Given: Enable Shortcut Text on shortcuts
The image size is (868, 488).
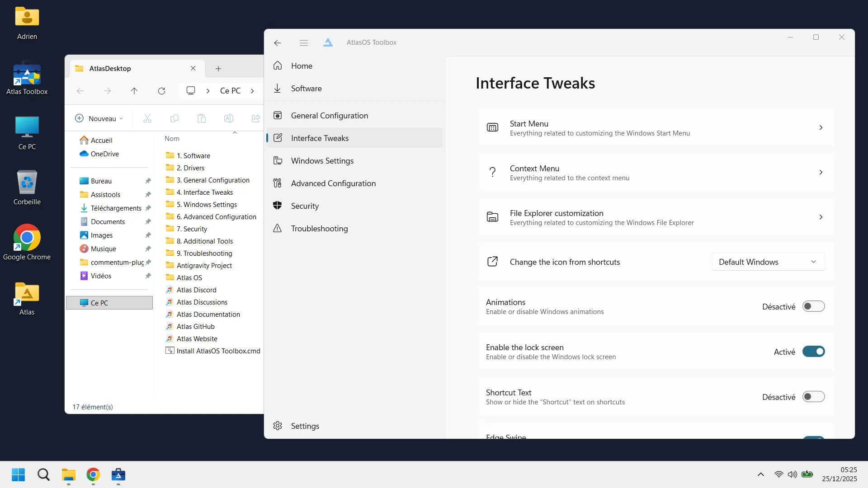Looking at the screenshot, I should [x=814, y=397].
